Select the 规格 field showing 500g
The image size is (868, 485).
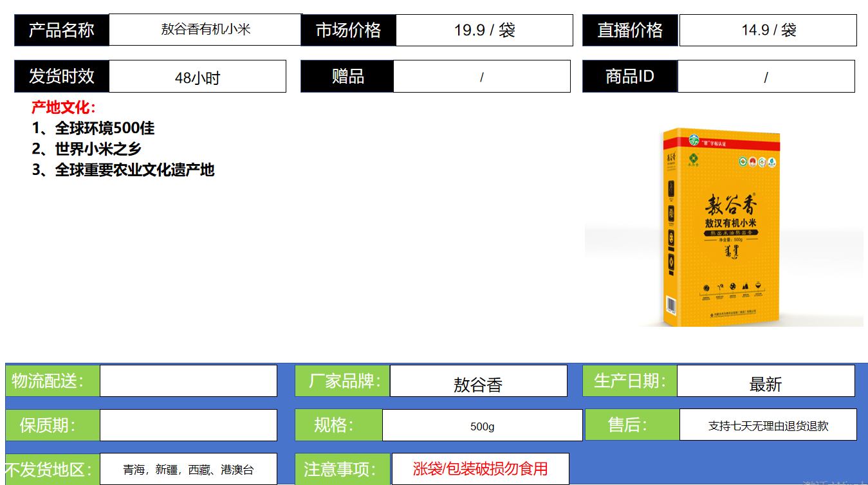[x=482, y=426]
